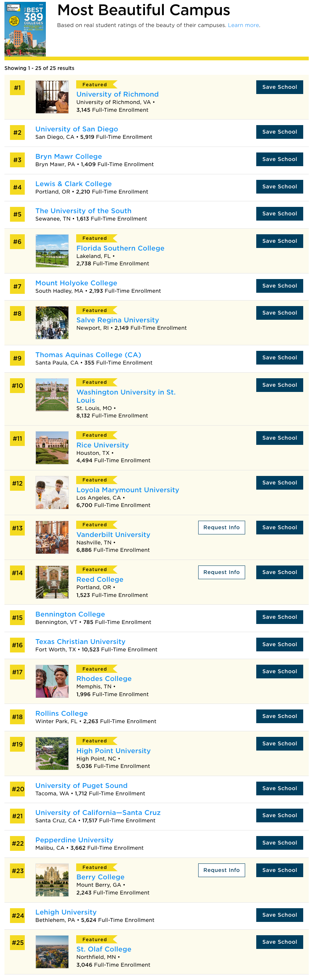318x980 pixels.
Task: Request Info for Vanderbilt University
Action: coord(221,527)
